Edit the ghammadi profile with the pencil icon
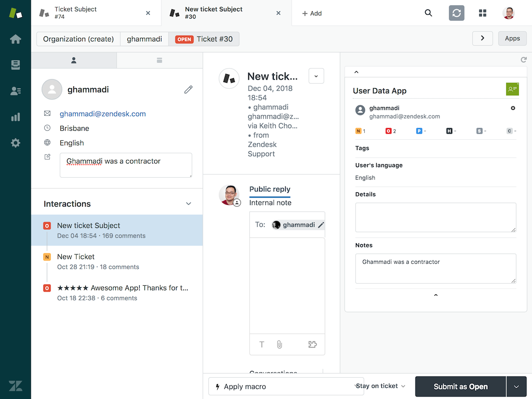Screen dimensions: 532x399 pos(188,89)
